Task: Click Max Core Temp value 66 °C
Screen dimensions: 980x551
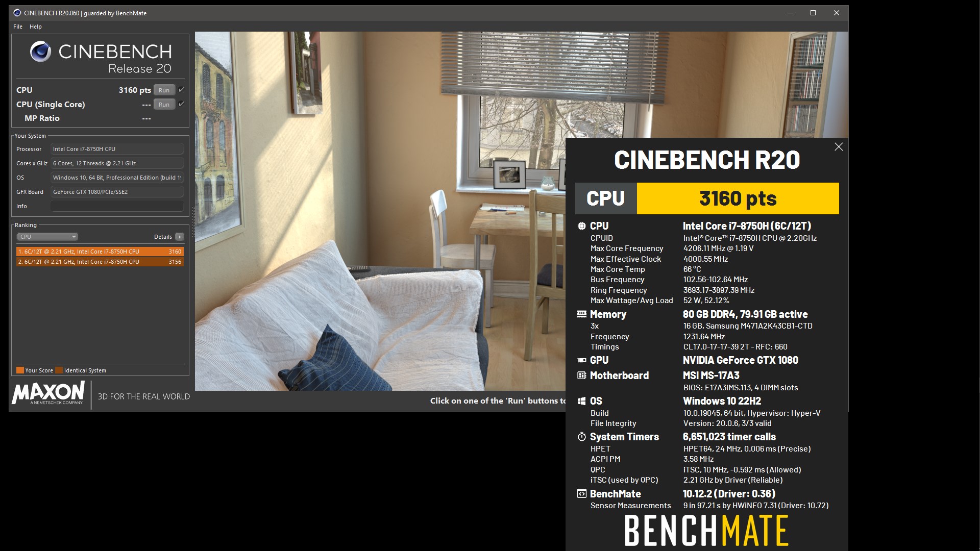Action: coord(692,269)
